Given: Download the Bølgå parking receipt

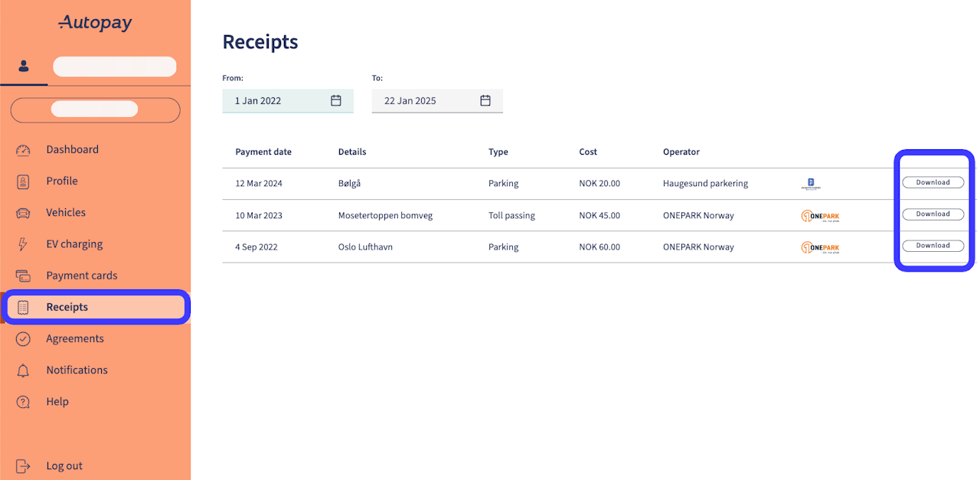Looking at the screenshot, I should [933, 183].
